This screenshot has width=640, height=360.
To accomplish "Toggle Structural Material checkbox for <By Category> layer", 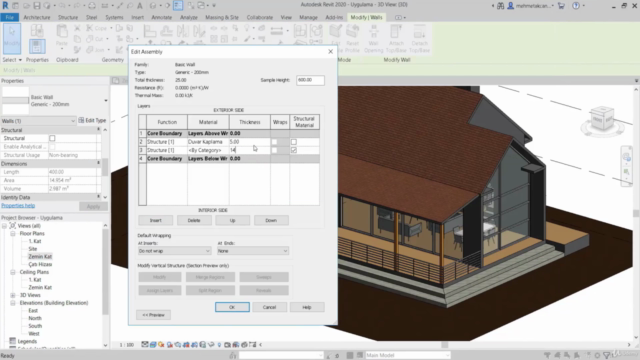I will [x=293, y=150].
